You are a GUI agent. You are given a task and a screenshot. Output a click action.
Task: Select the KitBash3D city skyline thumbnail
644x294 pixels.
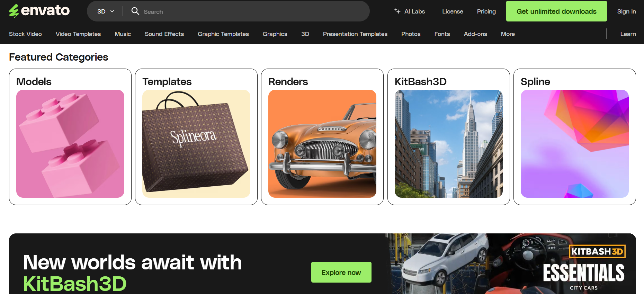click(449, 144)
